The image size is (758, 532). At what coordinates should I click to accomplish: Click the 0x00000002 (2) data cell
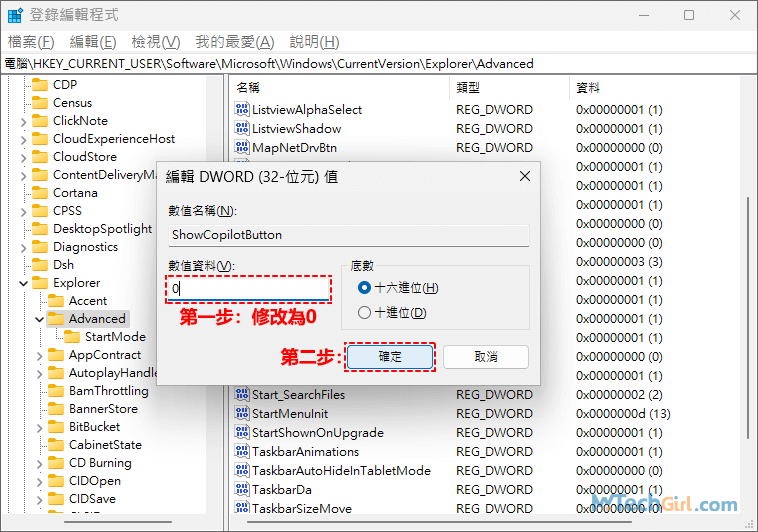point(619,395)
